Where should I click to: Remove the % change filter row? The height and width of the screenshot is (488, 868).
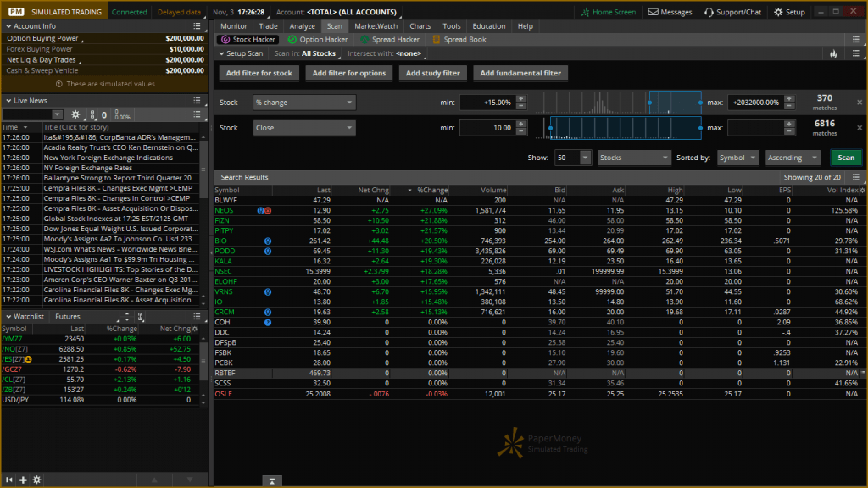pos(860,103)
